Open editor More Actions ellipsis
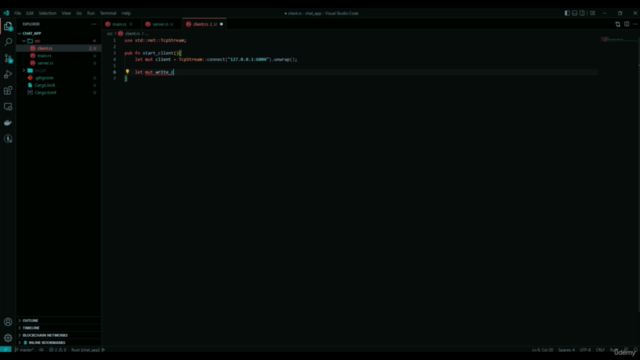Screen dimensions: 640x360 coord(635,24)
